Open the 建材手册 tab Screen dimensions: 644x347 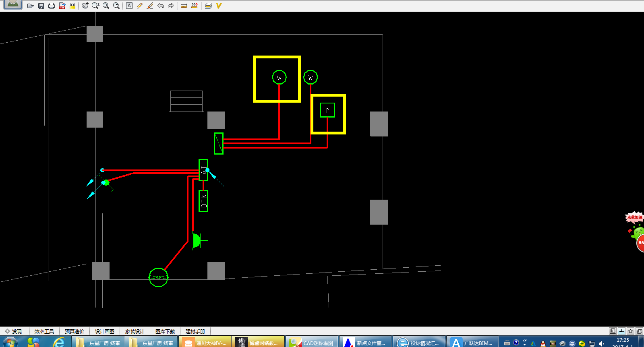195,331
